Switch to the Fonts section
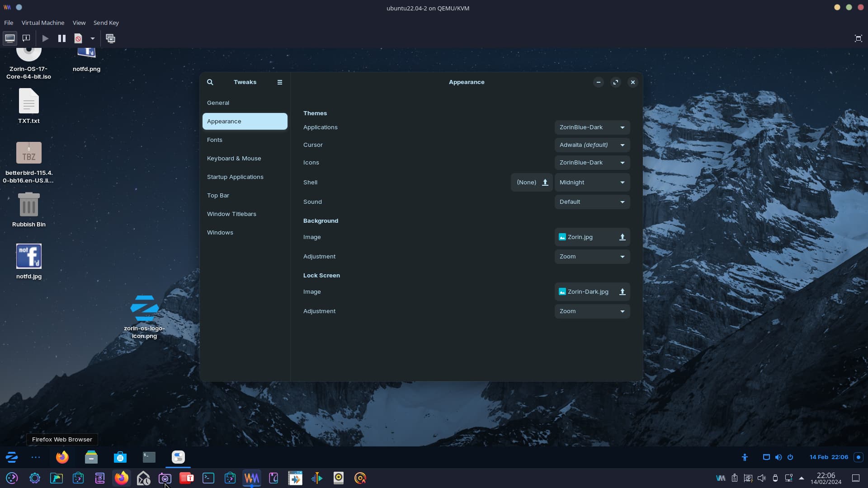Screen dimensions: 868x488 [215, 140]
